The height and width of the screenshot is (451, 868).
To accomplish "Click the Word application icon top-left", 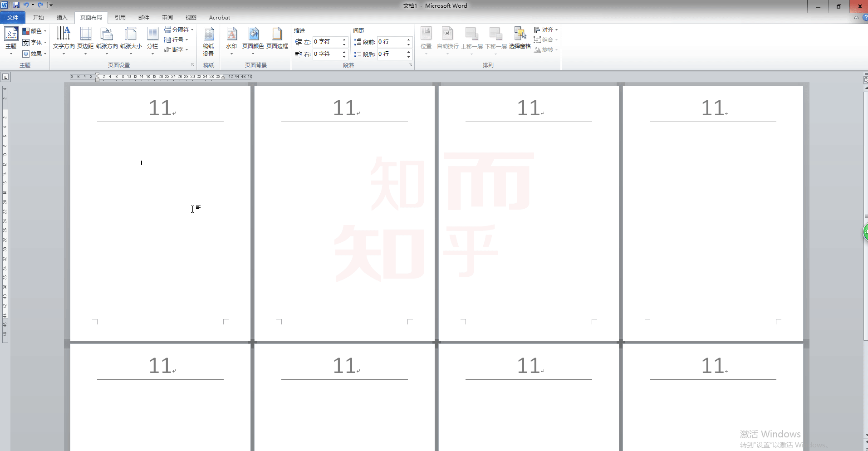I will 5,5.
